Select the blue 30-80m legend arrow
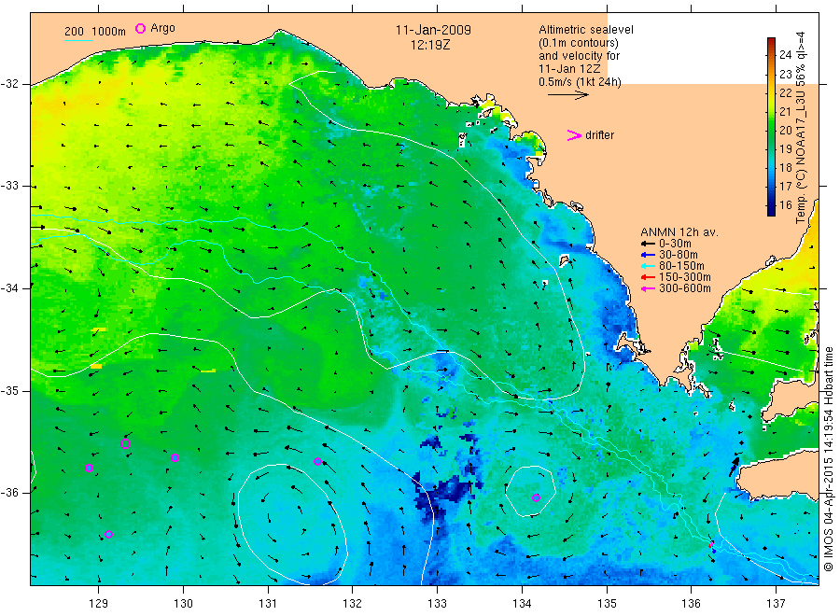 pos(648,255)
